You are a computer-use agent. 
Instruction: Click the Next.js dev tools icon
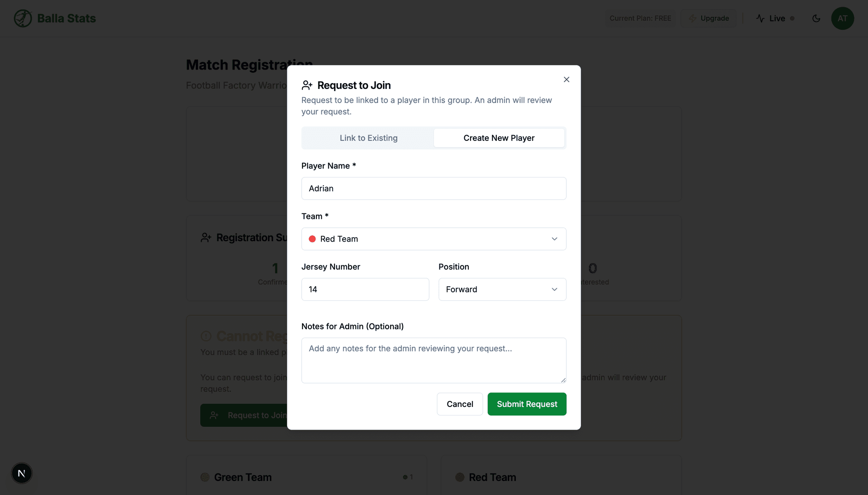22,473
